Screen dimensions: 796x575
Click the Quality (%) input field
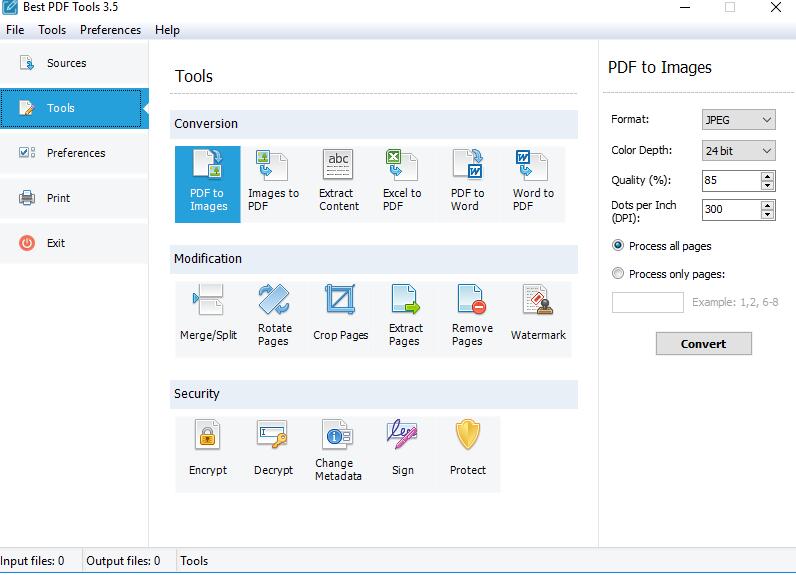732,181
